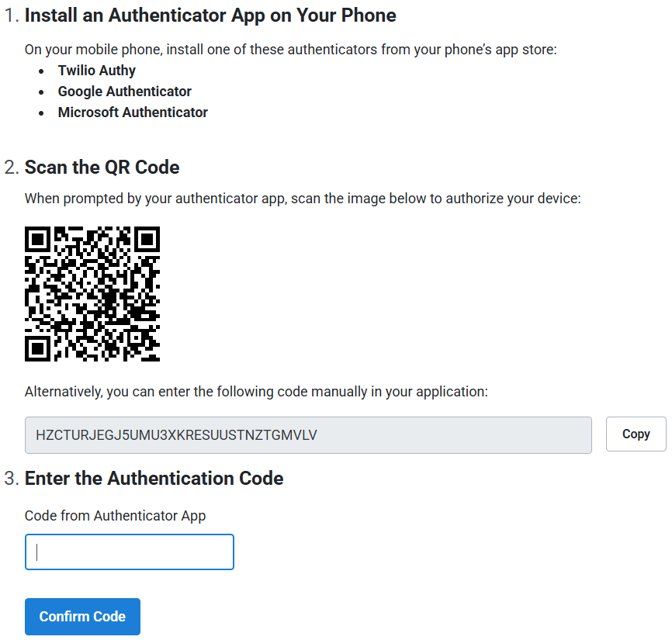This screenshot has height=640, width=672.
Task: Click the Scan the QR Code heading
Action: coord(102,167)
